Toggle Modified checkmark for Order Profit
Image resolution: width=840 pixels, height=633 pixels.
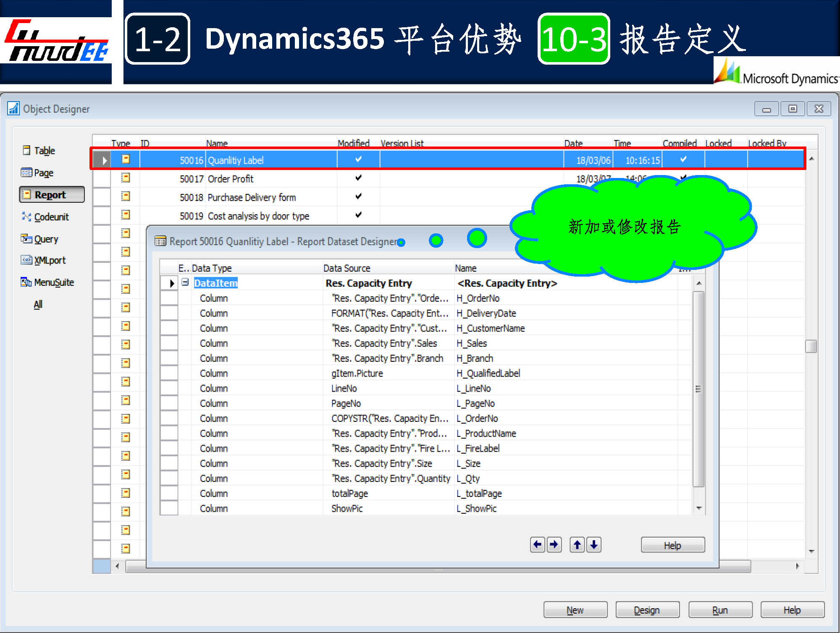[x=358, y=178]
